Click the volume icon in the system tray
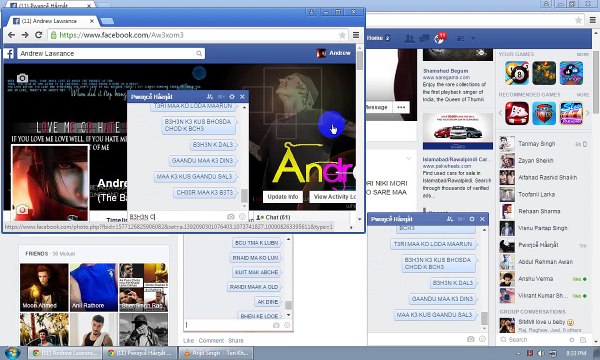 541,353
